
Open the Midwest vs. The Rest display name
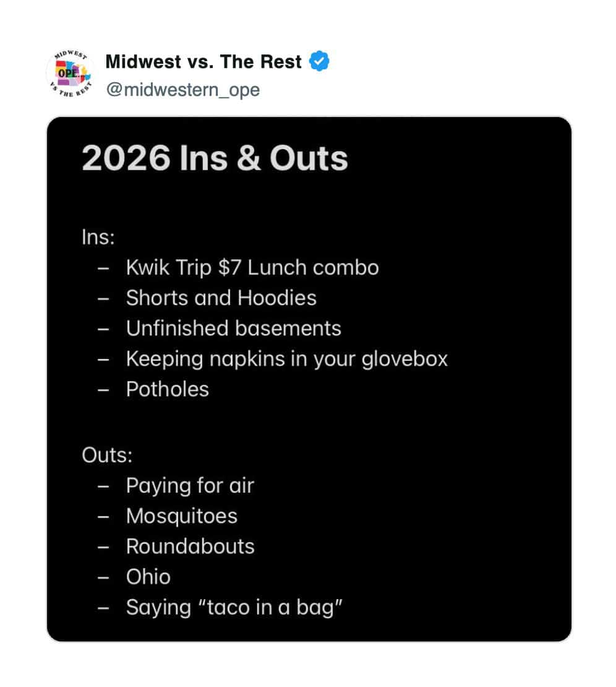203,62
